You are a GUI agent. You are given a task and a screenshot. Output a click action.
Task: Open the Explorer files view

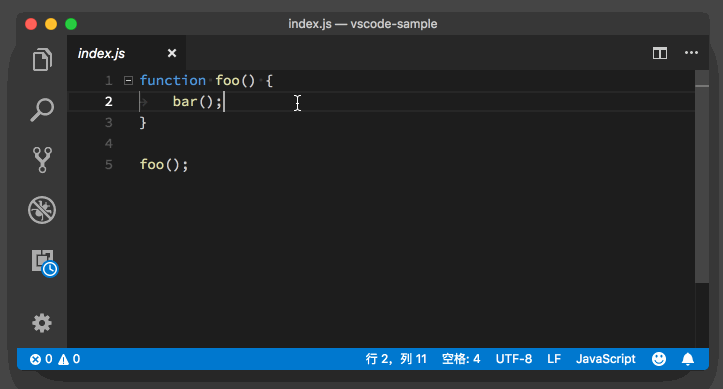(x=42, y=59)
